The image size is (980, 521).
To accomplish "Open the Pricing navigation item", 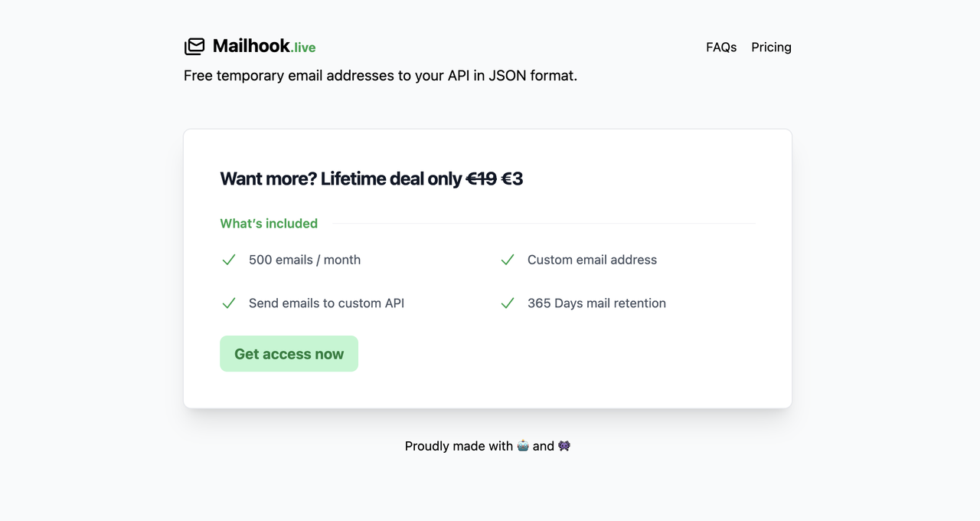I will click(x=771, y=47).
